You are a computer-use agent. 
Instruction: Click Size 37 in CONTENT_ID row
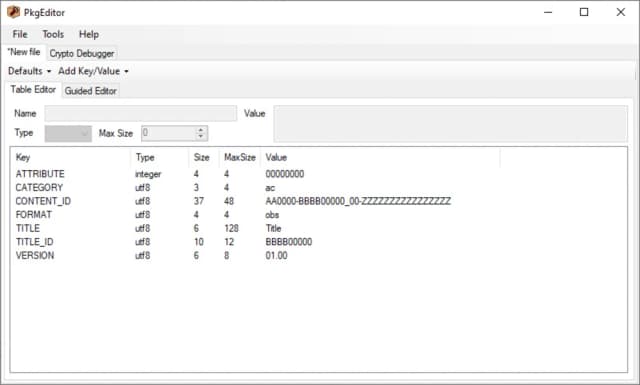[199, 201]
